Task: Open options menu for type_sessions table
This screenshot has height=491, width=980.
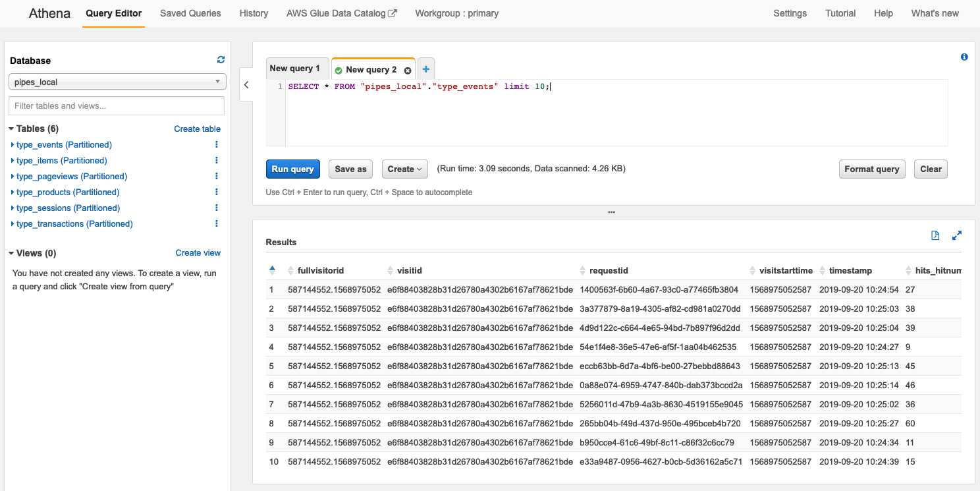Action: (x=217, y=208)
